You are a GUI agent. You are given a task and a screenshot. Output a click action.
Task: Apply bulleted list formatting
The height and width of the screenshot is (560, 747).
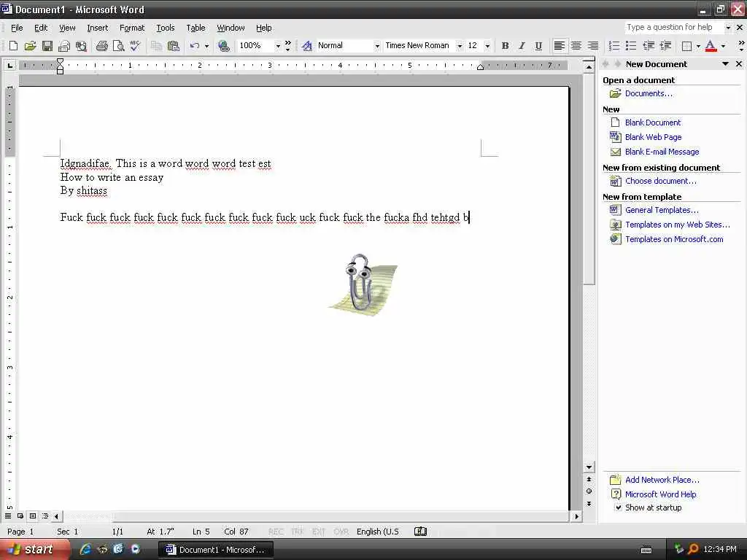coord(631,46)
